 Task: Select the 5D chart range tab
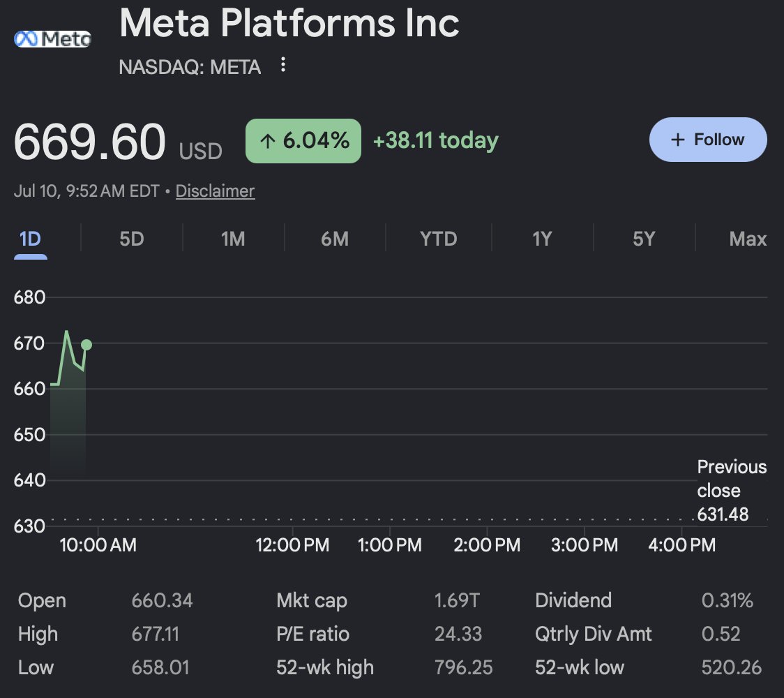point(132,239)
